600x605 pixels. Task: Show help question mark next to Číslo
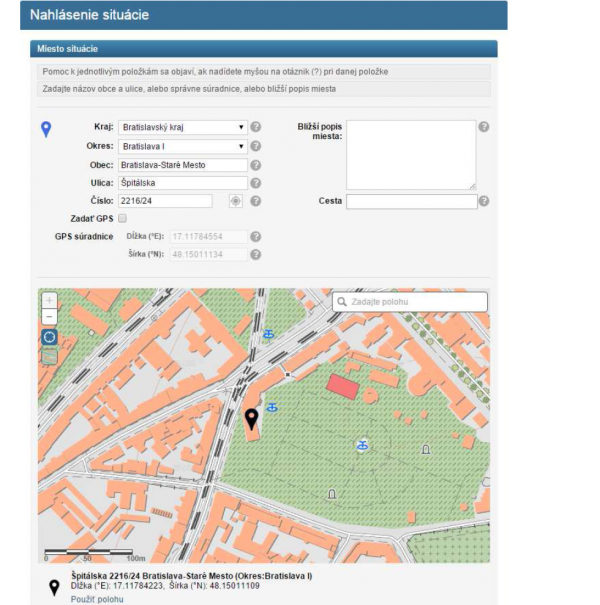click(x=255, y=201)
